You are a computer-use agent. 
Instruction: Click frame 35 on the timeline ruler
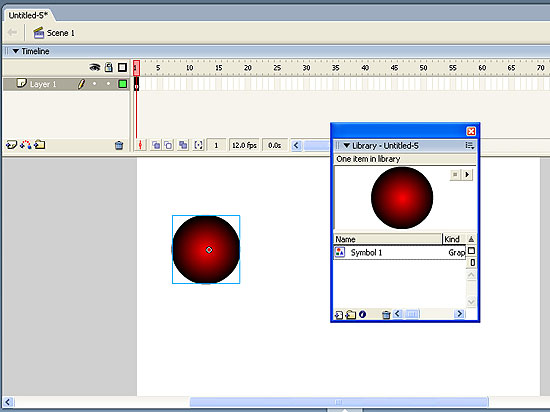(x=336, y=68)
